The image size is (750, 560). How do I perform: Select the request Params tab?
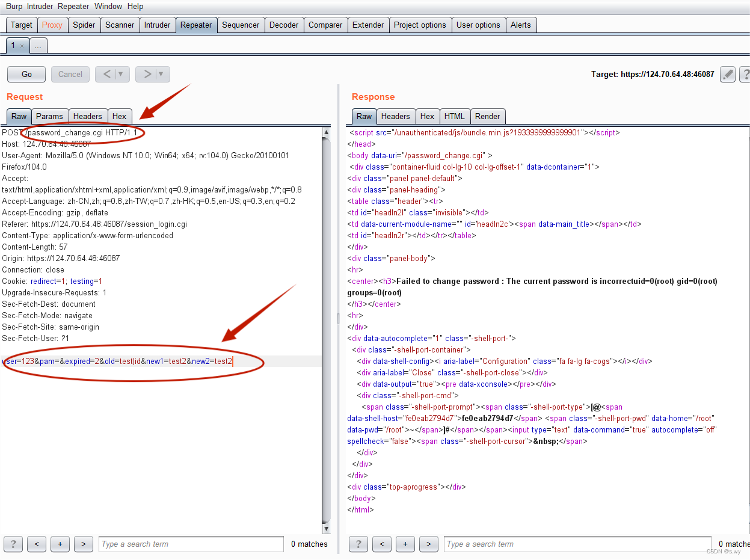[49, 116]
